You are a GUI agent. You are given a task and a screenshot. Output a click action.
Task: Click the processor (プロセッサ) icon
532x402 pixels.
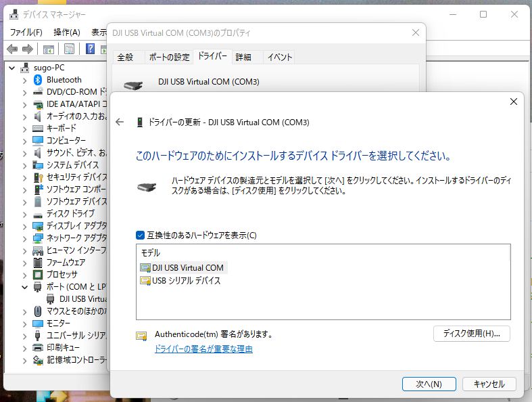coord(38,275)
